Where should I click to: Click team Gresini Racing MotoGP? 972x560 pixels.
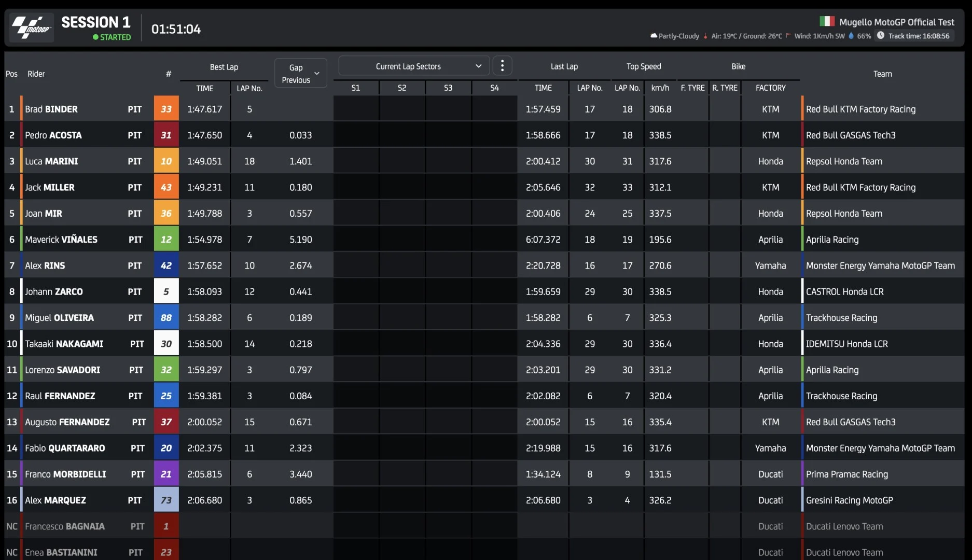point(850,500)
